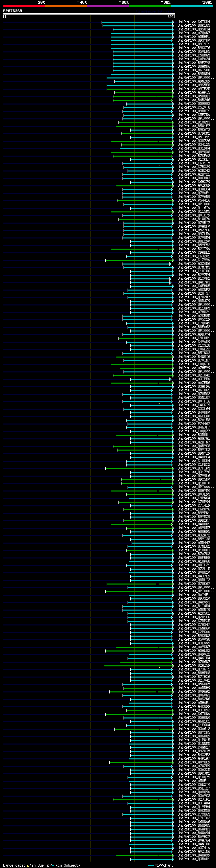This screenshot has height=868, width=216.
Task: Select hit UniRef100_C6J1I5
Action: click(x=194, y=163)
